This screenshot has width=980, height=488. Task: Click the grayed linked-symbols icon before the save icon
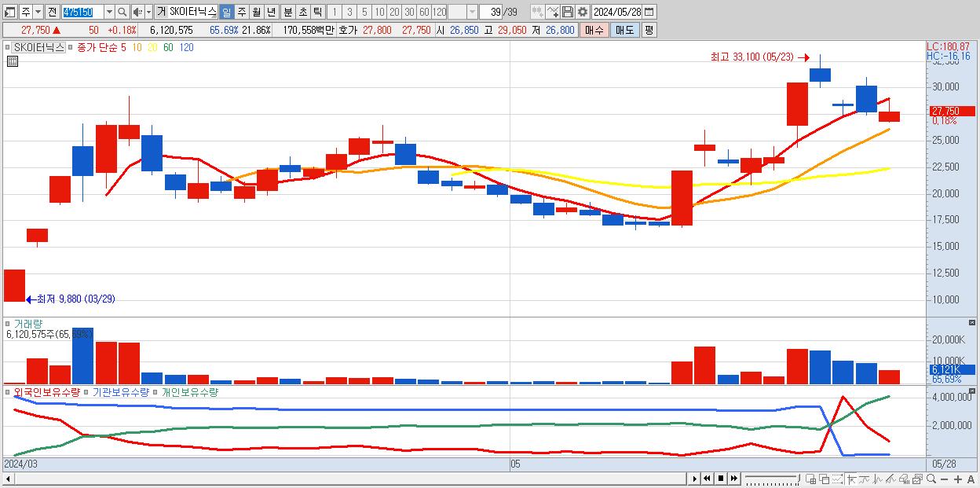[x=536, y=12]
